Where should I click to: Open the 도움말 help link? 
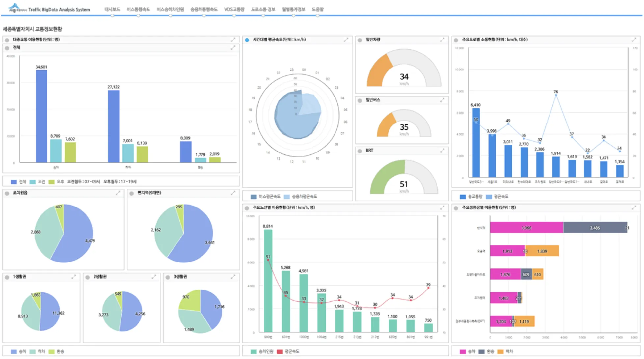(x=317, y=9)
